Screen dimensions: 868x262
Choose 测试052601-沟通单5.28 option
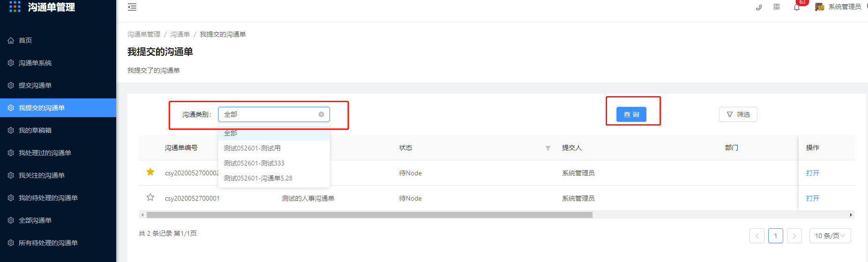pyautogui.click(x=274, y=178)
